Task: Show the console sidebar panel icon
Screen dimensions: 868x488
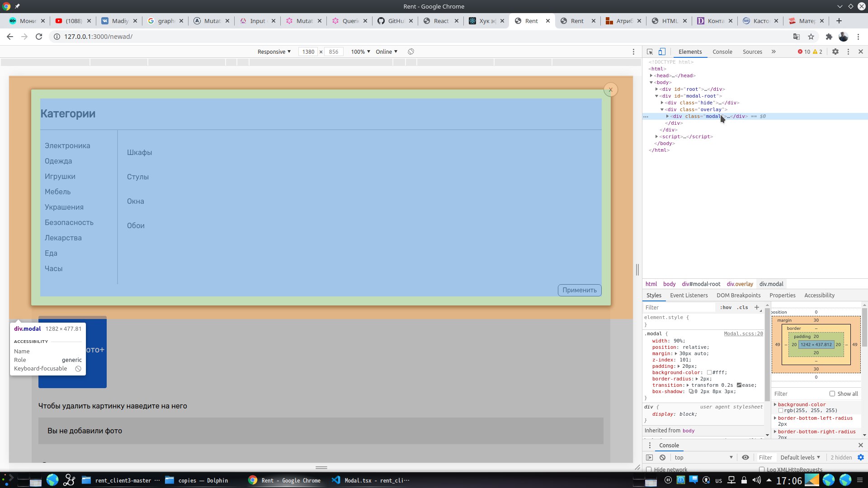Action: click(x=650, y=457)
